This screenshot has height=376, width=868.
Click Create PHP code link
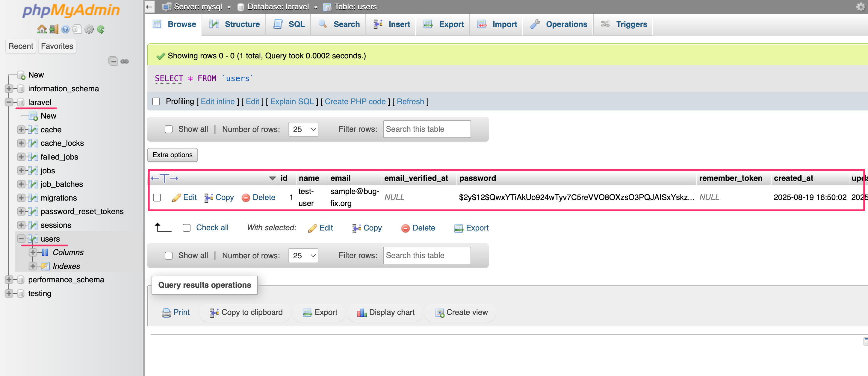[x=355, y=101]
